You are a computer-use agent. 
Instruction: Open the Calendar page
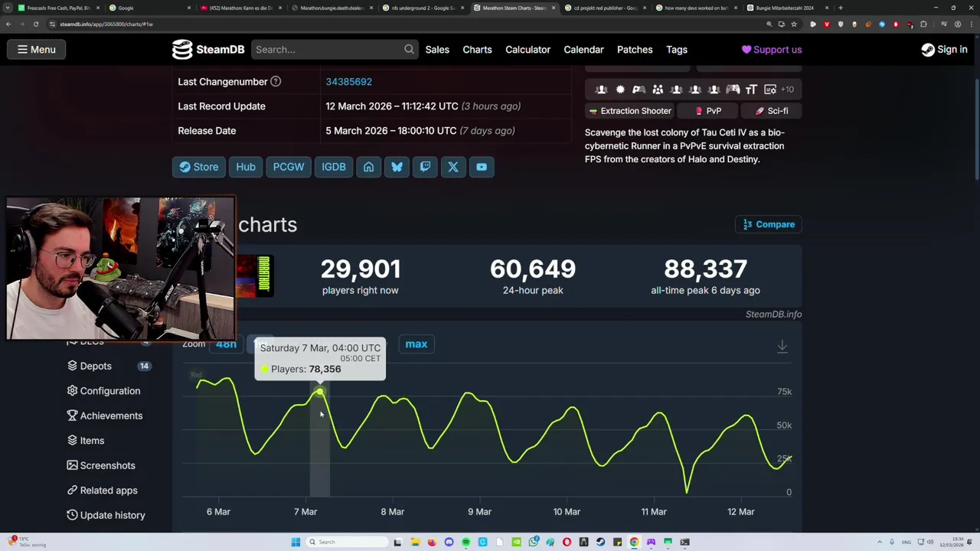[x=583, y=50]
